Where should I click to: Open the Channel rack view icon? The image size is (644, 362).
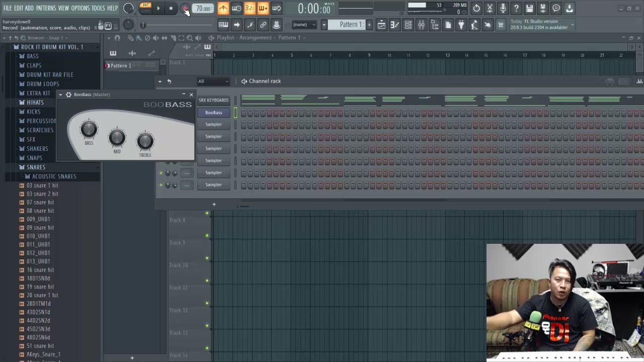point(408,25)
